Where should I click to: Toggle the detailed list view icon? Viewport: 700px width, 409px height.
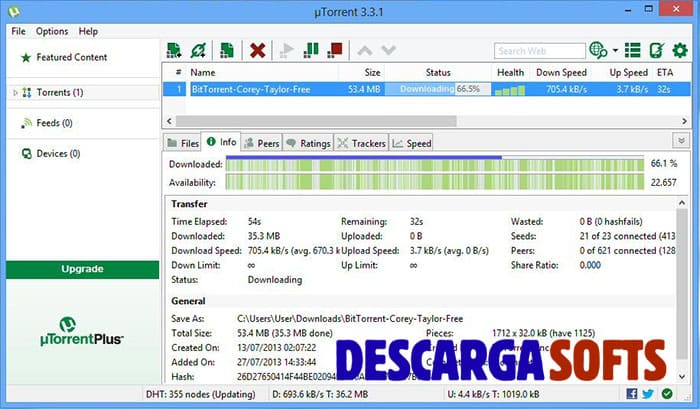pos(633,50)
